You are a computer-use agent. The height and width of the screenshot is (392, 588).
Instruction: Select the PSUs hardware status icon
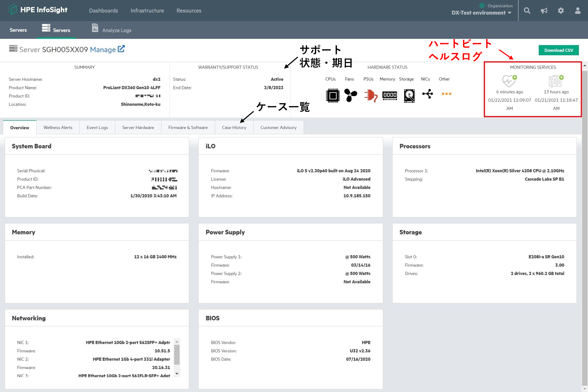371,95
